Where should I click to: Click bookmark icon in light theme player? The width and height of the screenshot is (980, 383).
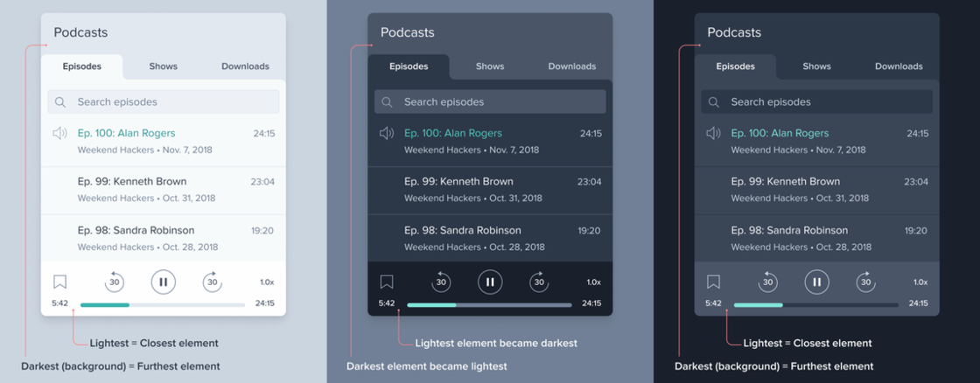(x=60, y=282)
